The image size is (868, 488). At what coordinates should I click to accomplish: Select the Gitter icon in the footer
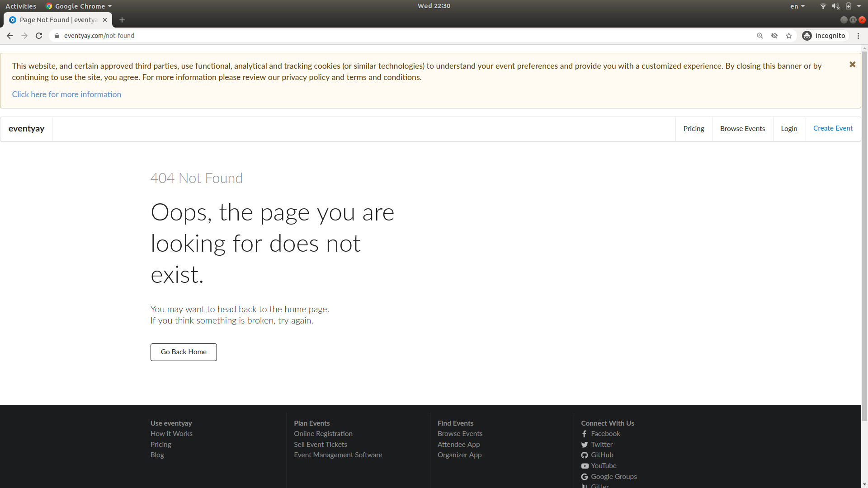point(584,486)
